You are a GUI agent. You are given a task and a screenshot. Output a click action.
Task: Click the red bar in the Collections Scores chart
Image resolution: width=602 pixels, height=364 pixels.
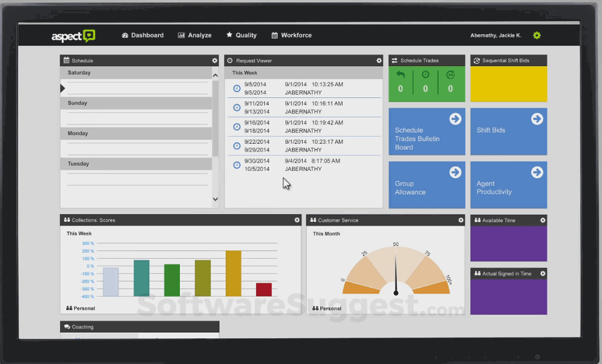(x=263, y=289)
